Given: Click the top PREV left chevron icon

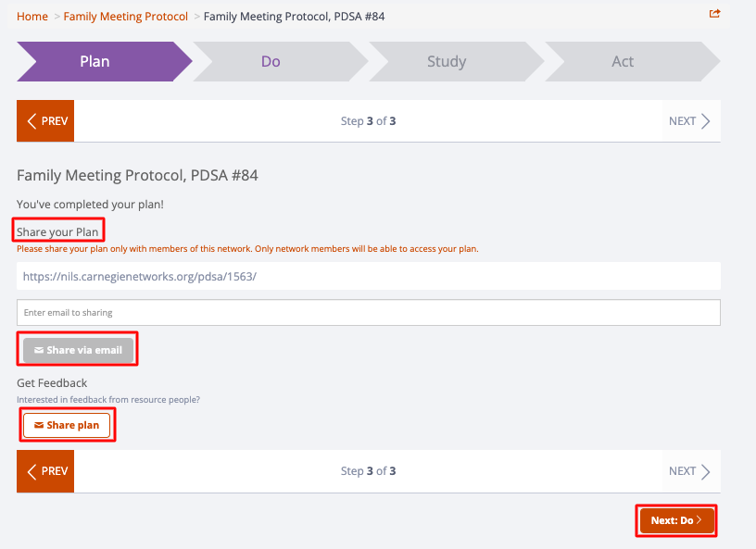Looking at the screenshot, I should 31,121.
